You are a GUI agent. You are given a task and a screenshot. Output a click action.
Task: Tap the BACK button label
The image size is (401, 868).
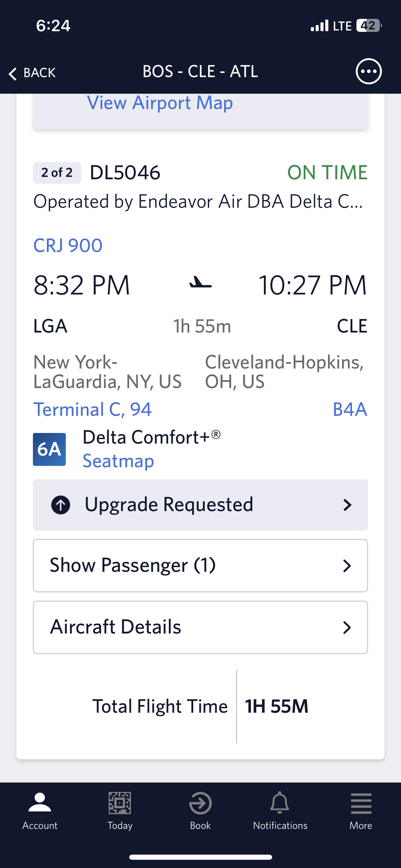click(x=39, y=73)
